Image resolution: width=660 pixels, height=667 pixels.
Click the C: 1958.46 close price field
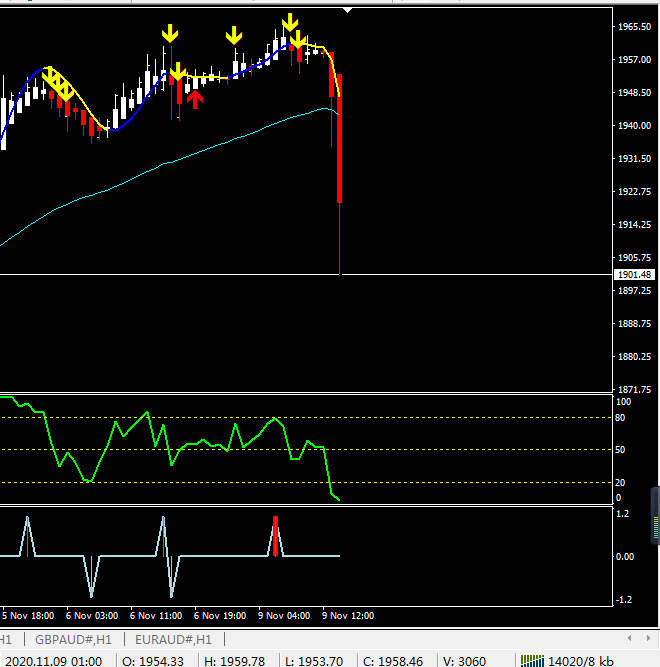[x=393, y=661]
